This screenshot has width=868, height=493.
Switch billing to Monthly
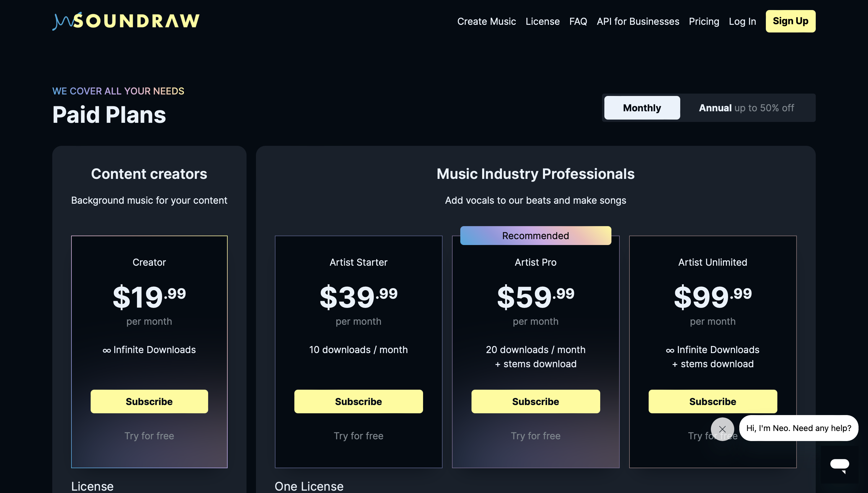642,108
